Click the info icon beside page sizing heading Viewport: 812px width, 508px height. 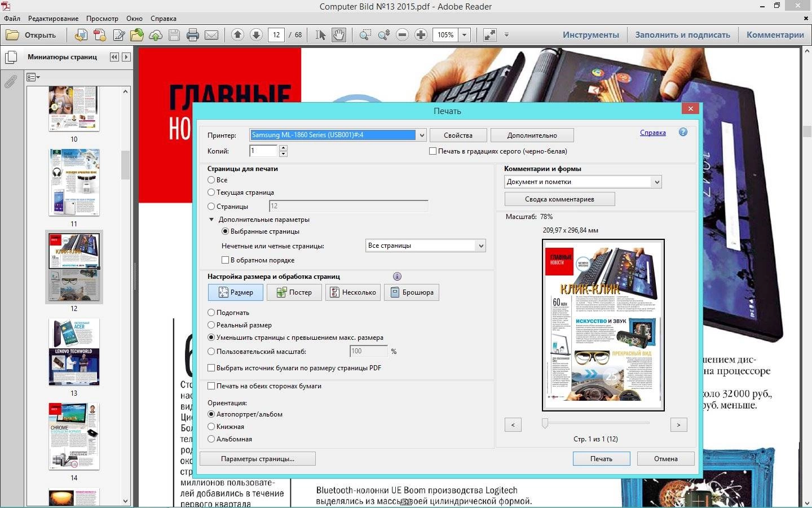(397, 277)
